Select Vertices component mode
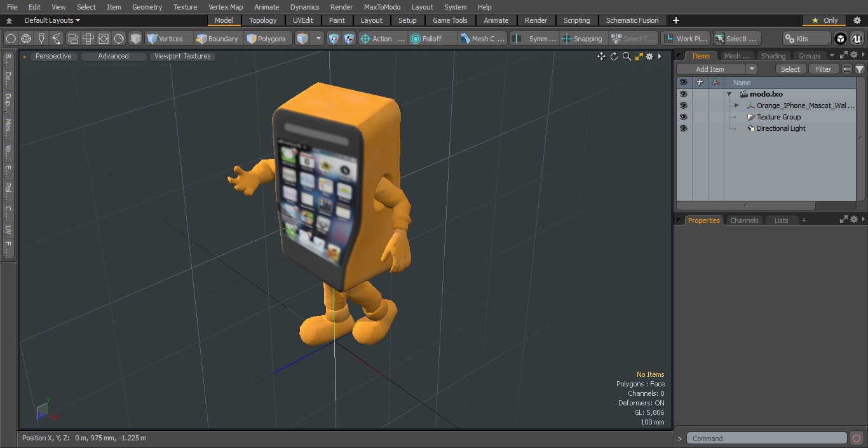 pyautogui.click(x=168, y=39)
